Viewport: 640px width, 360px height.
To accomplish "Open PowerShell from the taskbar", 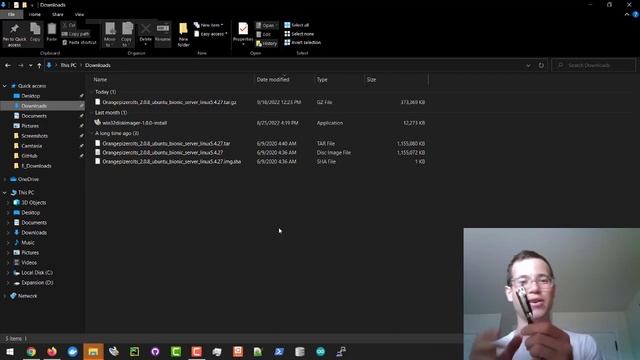I will click(x=279, y=351).
